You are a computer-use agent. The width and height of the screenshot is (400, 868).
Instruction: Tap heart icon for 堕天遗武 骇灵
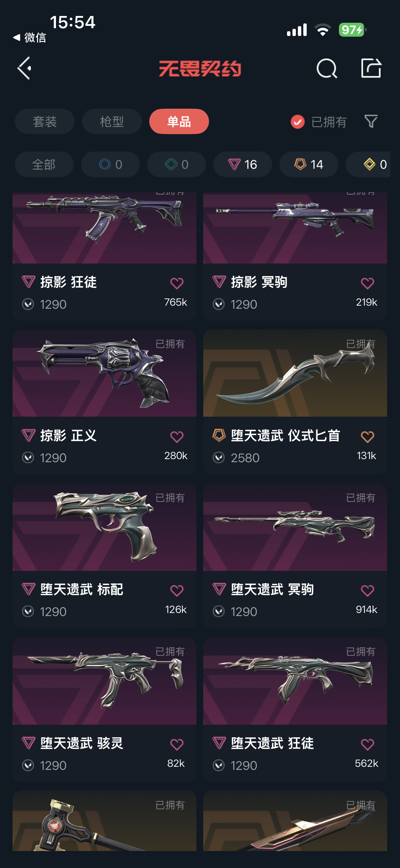177,744
